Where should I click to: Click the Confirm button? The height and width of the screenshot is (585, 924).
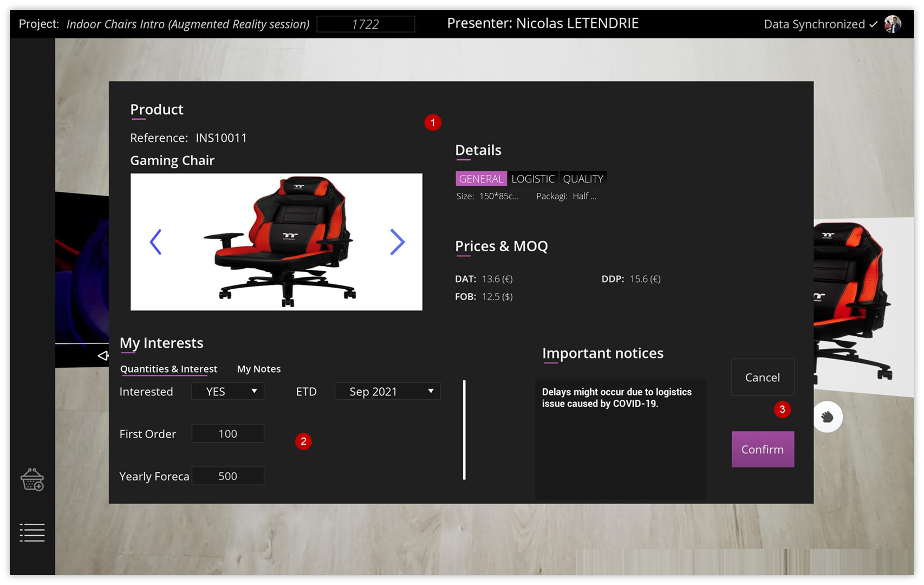763,449
